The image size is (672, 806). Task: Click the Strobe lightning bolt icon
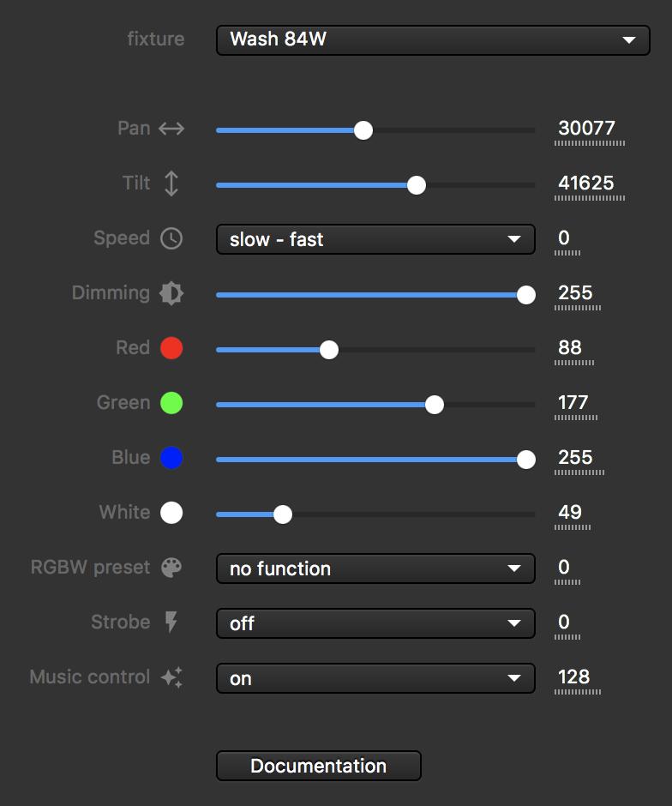tap(171, 623)
